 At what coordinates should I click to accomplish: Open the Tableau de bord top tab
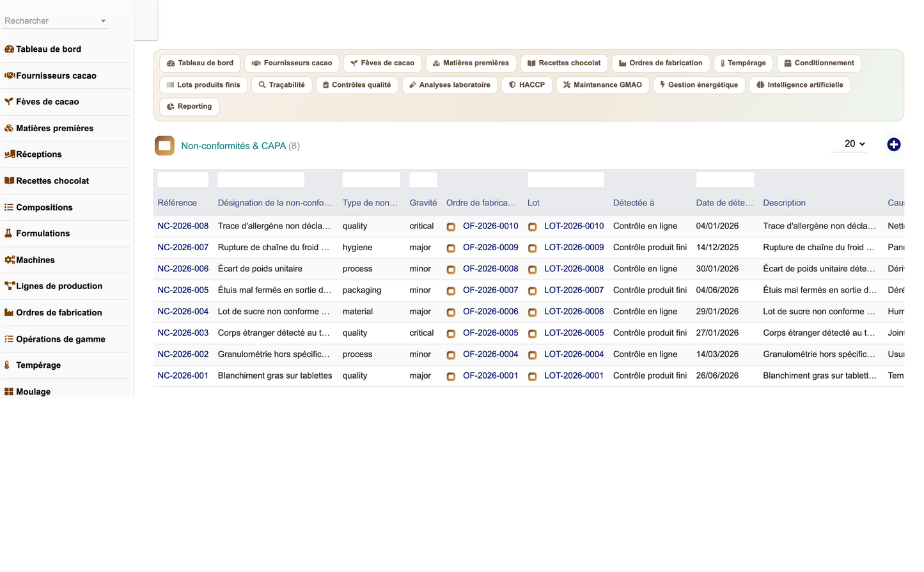pyautogui.click(x=200, y=63)
